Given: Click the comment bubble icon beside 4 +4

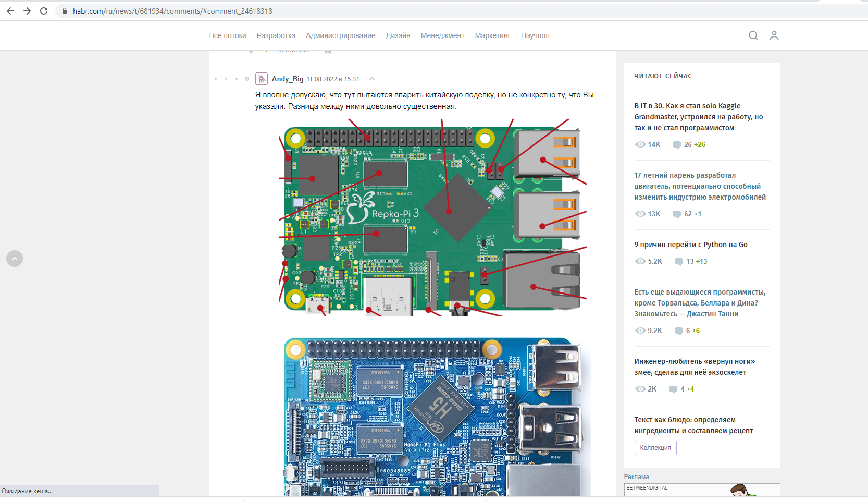Looking at the screenshot, I should [x=673, y=389].
